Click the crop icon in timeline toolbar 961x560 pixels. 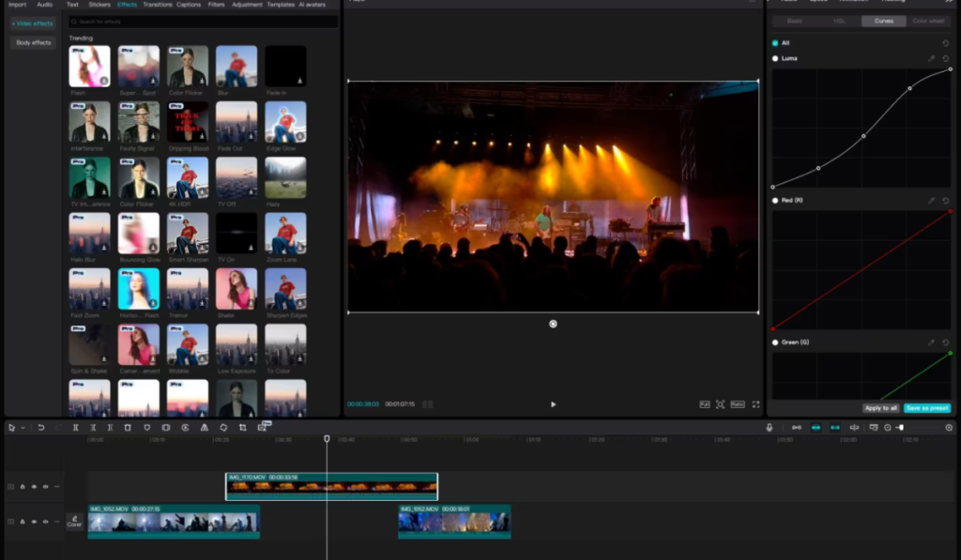point(243,428)
